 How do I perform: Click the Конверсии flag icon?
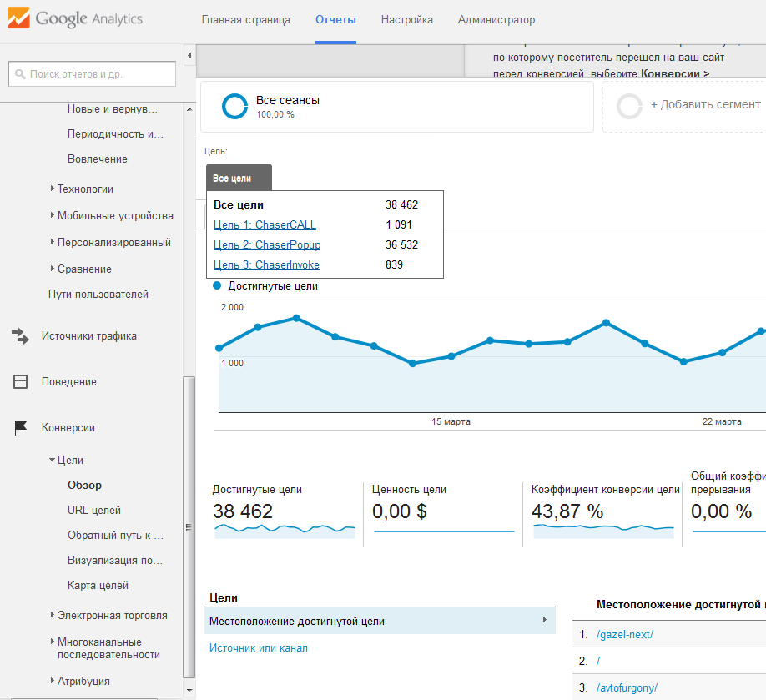coord(21,427)
